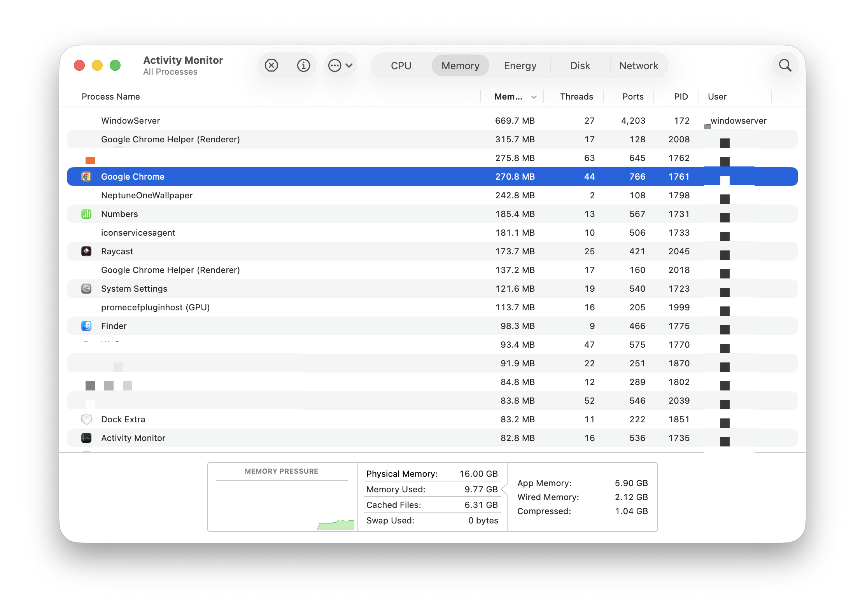Click the Raycast process name
Viewport: 865px width, 616px height.
point(117,251)
